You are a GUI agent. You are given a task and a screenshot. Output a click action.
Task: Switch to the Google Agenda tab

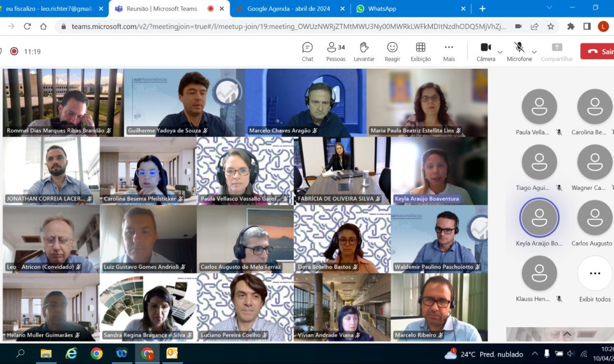(289, 8)
